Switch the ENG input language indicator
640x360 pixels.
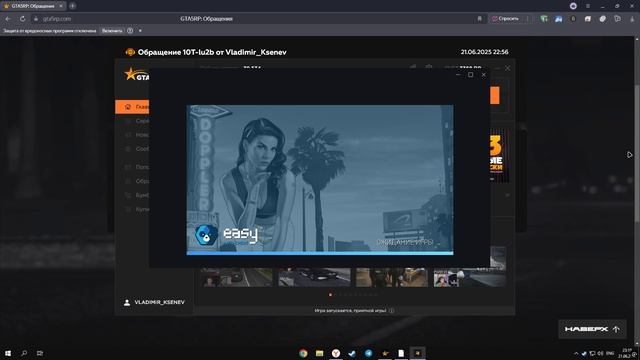point(610,353)
